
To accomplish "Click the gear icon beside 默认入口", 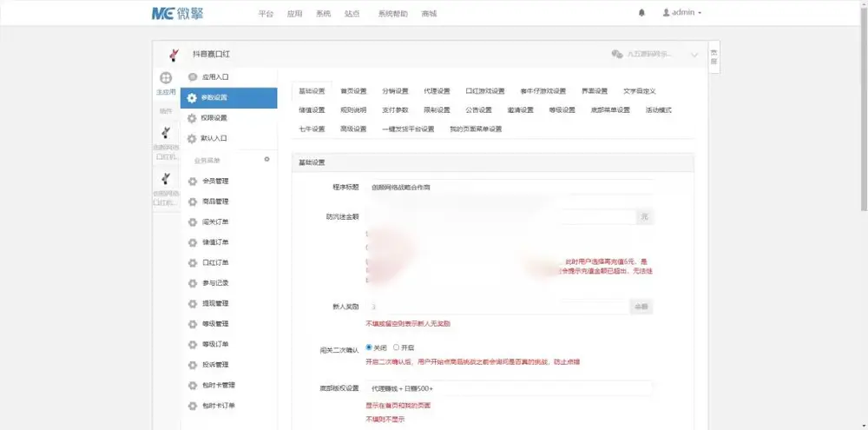I will point(192,138).
